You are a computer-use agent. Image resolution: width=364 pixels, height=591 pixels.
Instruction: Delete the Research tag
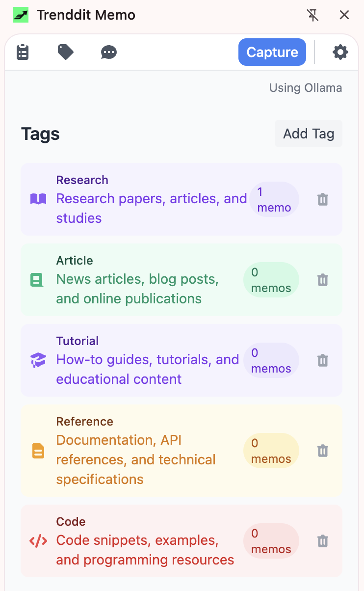click(322, 199)
